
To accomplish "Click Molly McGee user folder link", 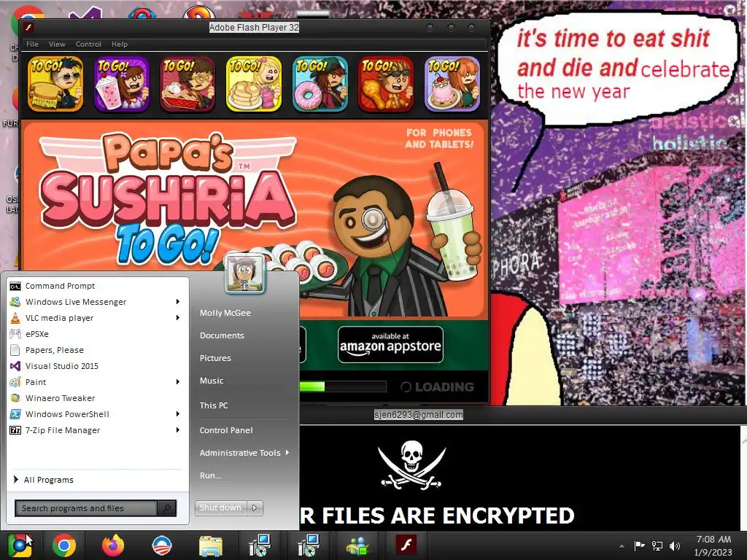I will pyautogui.click(x=225, y=313).
